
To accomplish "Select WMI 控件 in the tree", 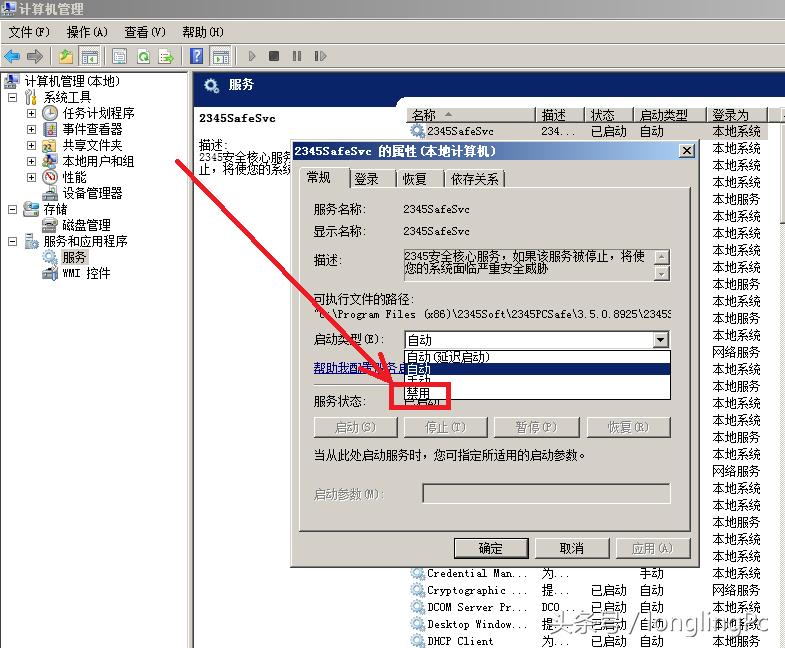I will tap(86, 273).
